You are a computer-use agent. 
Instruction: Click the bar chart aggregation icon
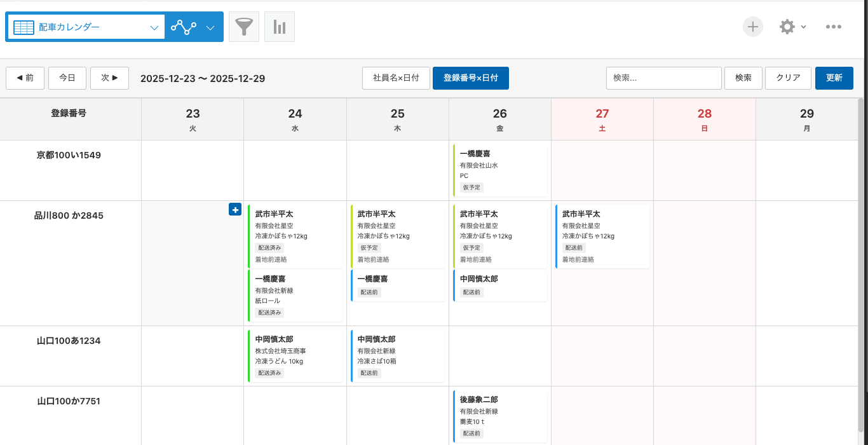[280, 27]
